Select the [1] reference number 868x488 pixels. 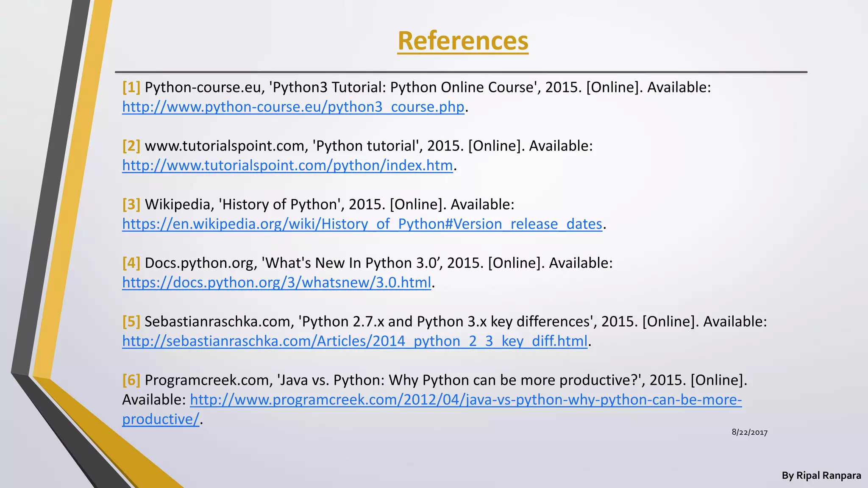click(x=131, y=87)
